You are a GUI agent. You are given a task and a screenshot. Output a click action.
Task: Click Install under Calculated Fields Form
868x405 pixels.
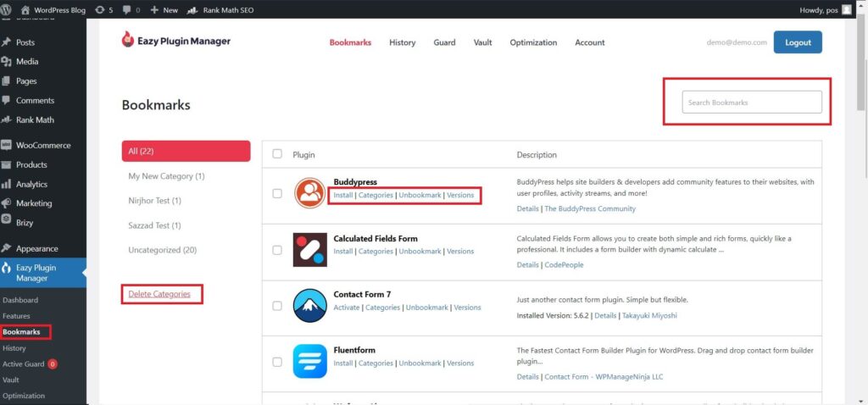[x=343, y=251]
